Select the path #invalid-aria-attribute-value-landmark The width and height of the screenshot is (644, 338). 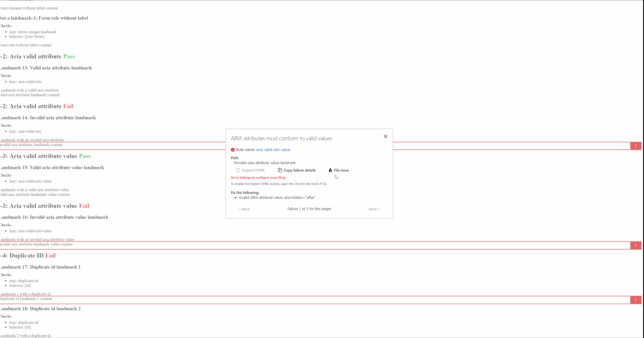[264, 162]
